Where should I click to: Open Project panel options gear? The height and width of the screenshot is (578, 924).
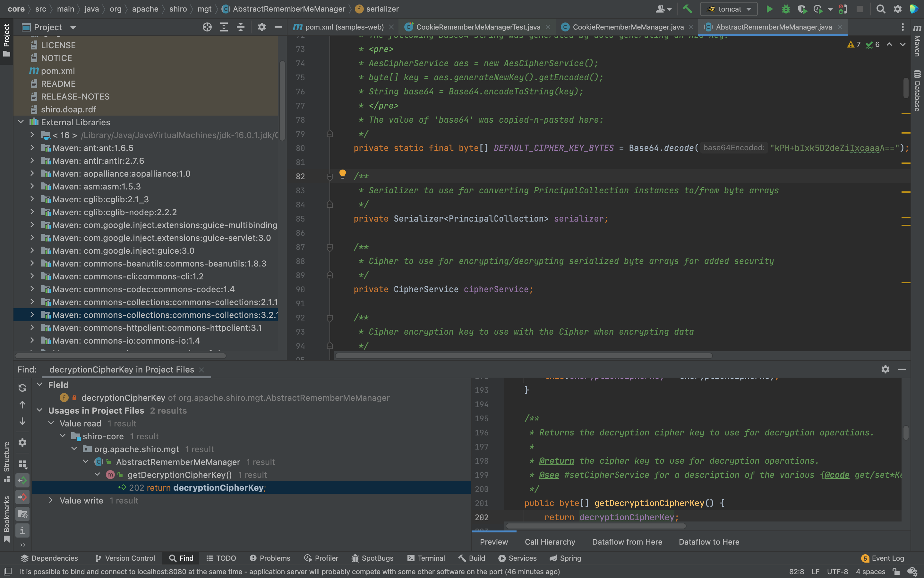click(x=261, y=27)
